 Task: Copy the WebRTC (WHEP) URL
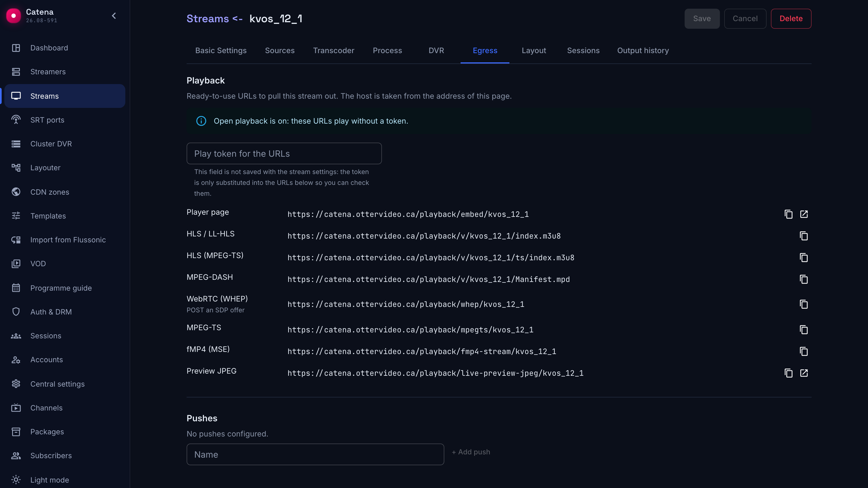[804, 304]
